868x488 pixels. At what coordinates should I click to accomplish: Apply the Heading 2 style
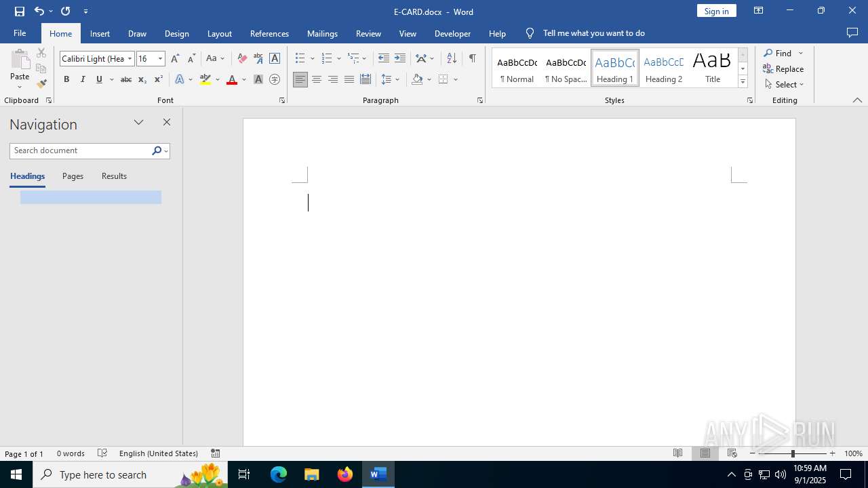click(x=664, y=68)
